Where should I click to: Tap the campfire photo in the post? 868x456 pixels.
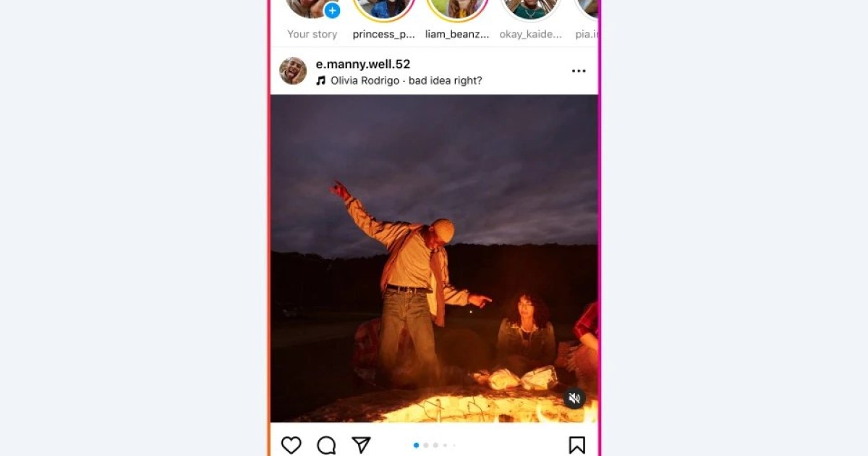[x=434, y=258]
